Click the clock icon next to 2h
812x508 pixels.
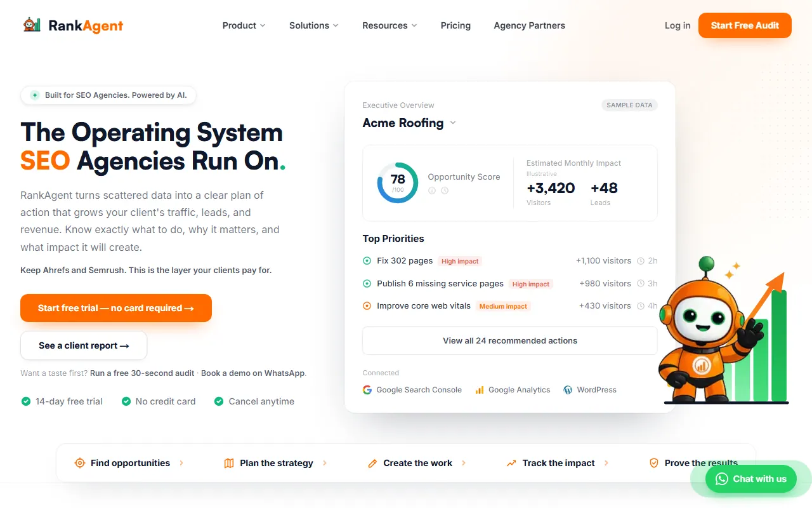[641, 261]
